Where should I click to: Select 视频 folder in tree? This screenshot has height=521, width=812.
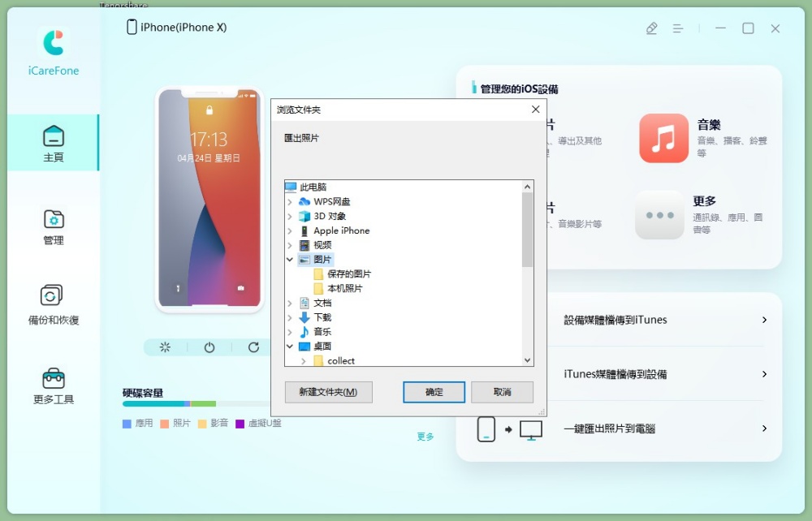tap(322, 245)
